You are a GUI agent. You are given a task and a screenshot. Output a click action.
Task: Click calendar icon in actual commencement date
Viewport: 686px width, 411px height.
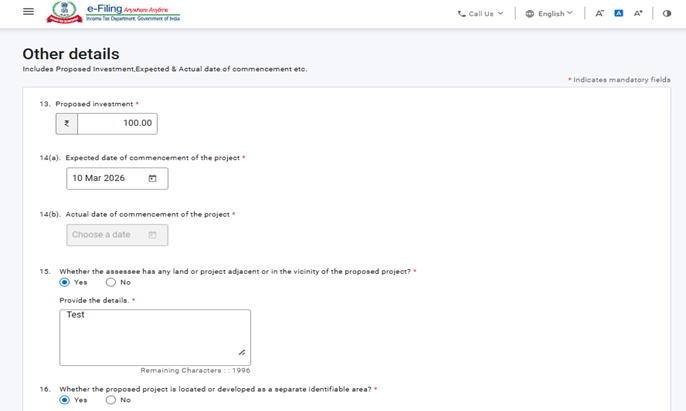[x=153, y=235]
